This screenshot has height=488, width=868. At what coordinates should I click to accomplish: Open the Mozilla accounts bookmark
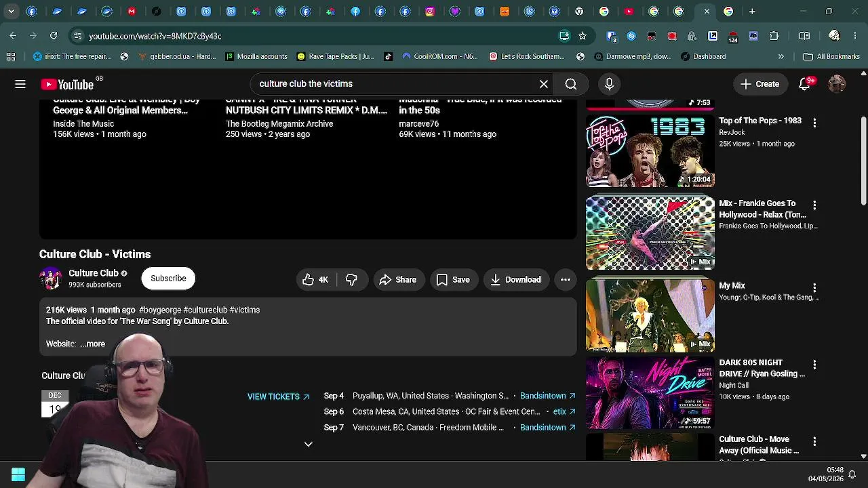(x=256, y=57)
